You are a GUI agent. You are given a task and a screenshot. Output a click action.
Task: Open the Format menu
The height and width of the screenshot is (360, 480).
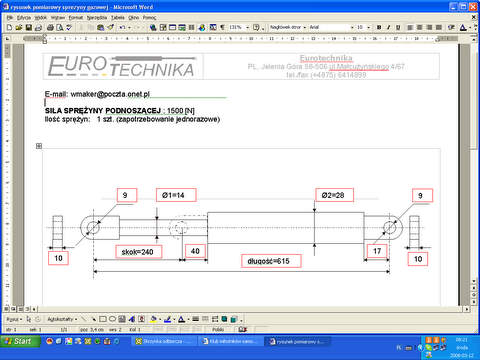tap(76, 17)
